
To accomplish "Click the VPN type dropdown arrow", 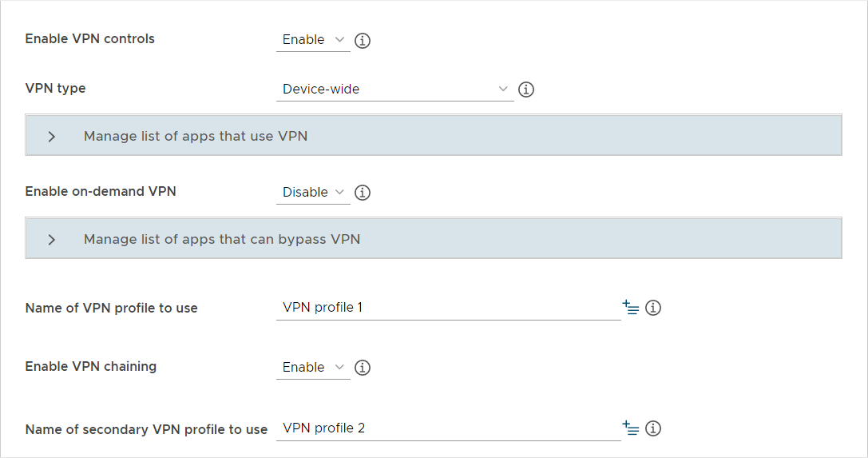I will (x=503, y=89).
